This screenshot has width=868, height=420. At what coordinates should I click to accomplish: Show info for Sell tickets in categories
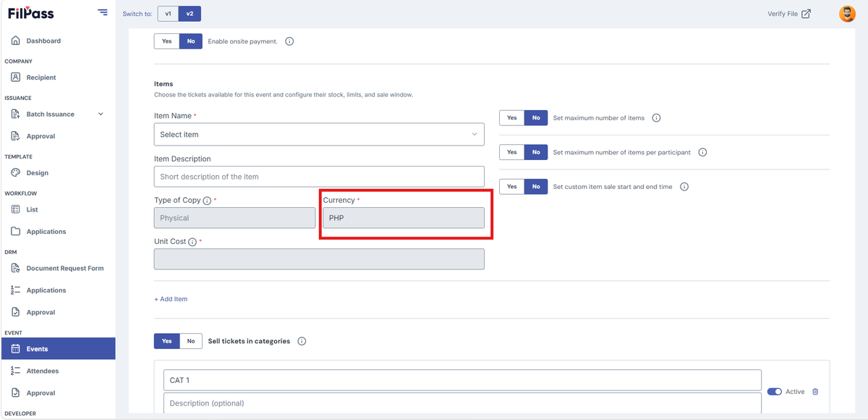(302, 341)
